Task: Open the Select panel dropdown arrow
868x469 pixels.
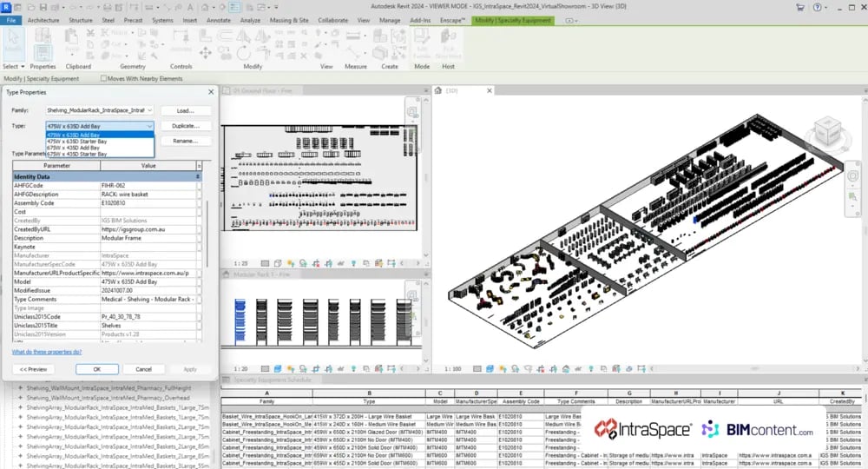Action: 23,67
